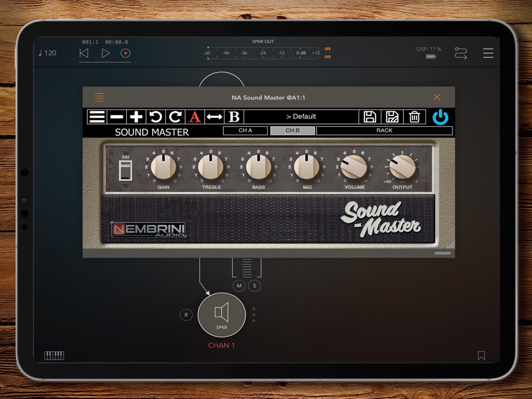This screenshot has height=399, width=532.
Task: Open the Default preset dropdown
Action: click(x=301, y=117)
